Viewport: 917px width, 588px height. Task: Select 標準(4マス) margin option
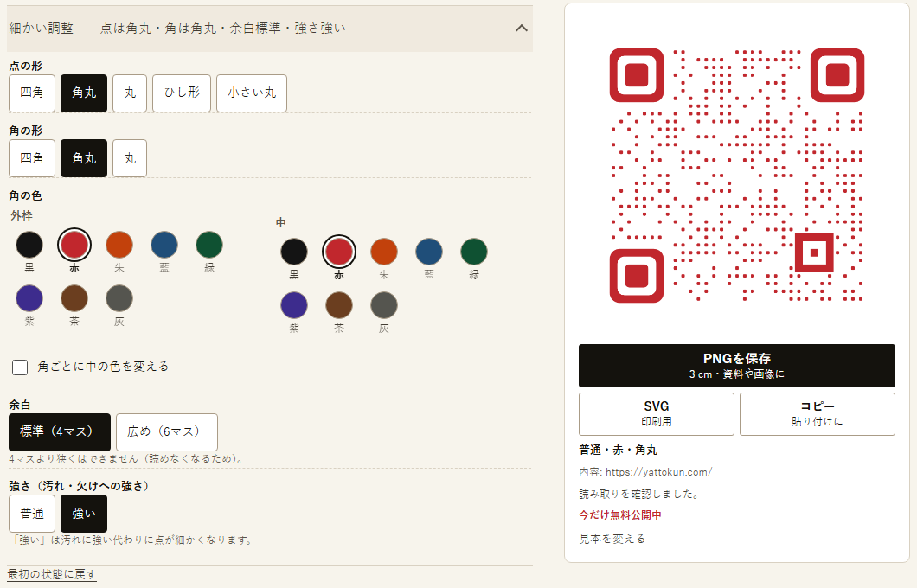pyautogui.click(x=60, y=432)
